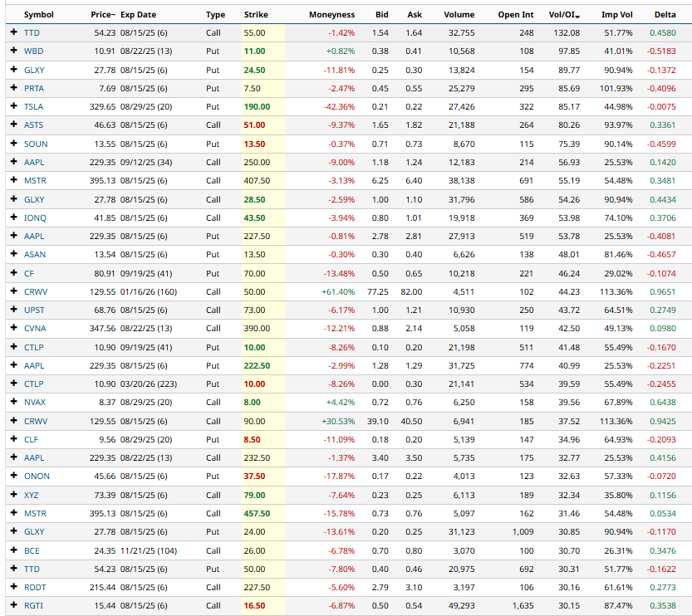Open the CVNA symbol link

[35, 329]
